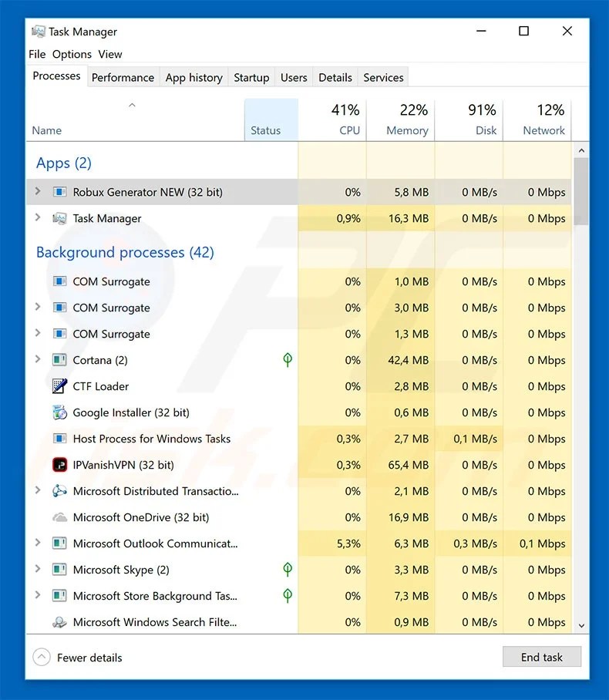Click the End task button
The height and width of the screenshot is (700, 609).
tap(542, 657)
